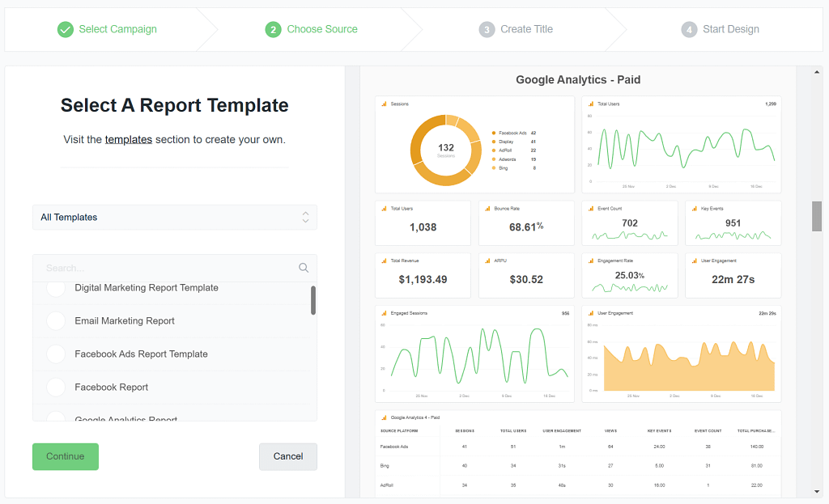Click the green checkmark beside Select Campaign
Screen dimensions: 829x504
[66, 30]
